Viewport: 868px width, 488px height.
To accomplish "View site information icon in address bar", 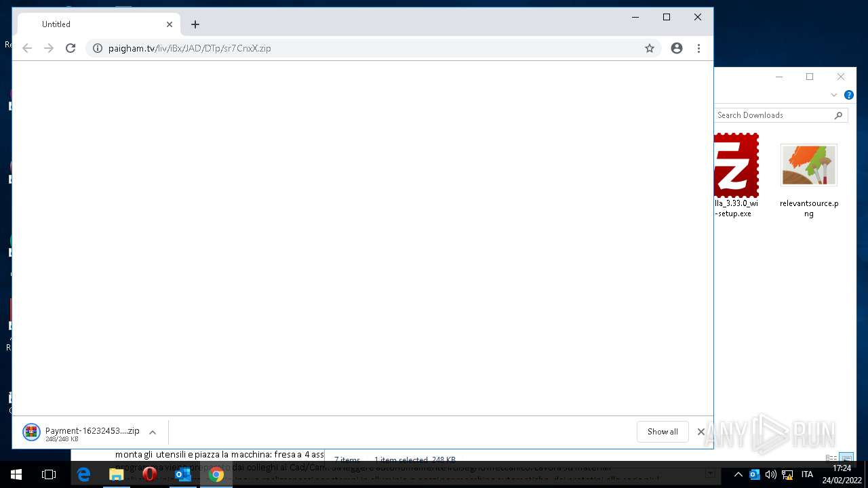I will tap(97, 48).
